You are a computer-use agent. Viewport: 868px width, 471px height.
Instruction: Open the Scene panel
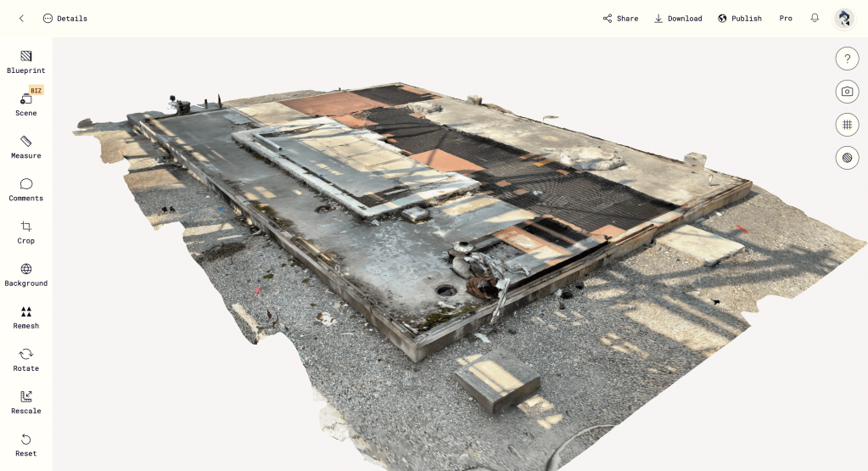(x=26, y=104)
